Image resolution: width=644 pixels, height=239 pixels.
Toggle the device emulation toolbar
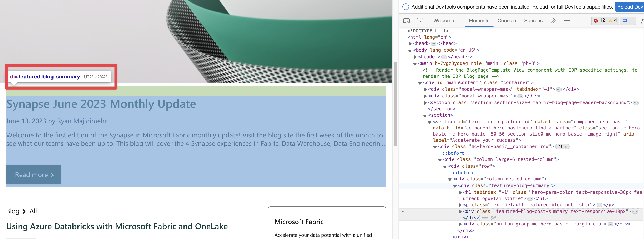(420, 21)
